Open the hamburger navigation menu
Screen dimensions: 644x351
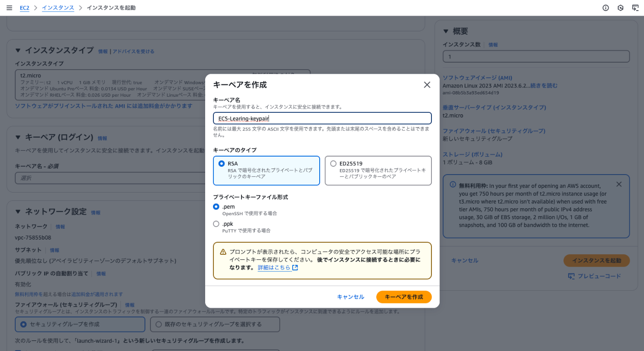pos(9,8)
